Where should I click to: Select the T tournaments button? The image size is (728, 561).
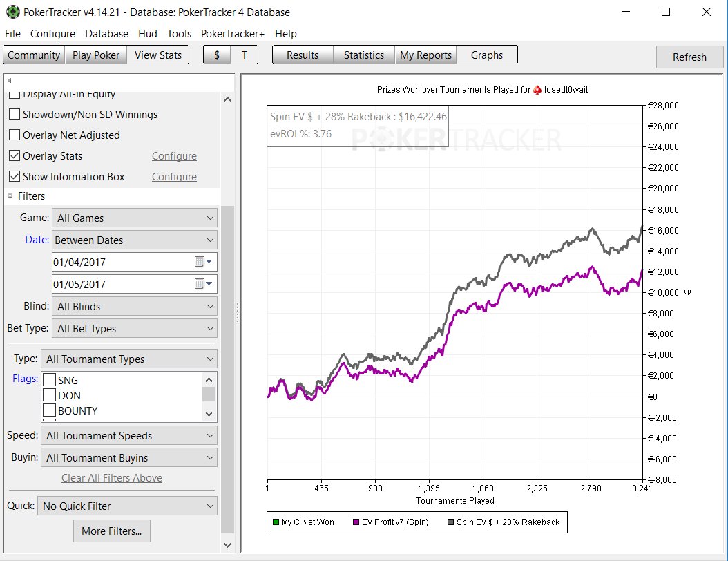(245, 55)
